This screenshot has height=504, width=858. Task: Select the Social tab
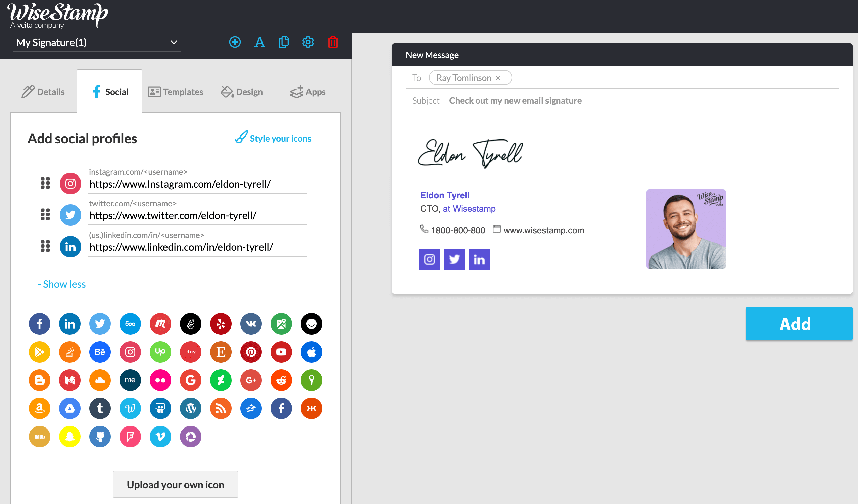tap(110, 92)
